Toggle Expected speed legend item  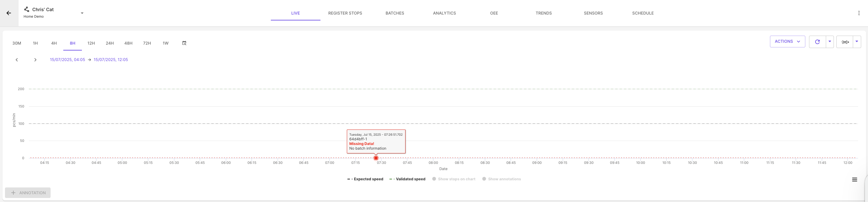pyautogui.click(x=365, y=179)
